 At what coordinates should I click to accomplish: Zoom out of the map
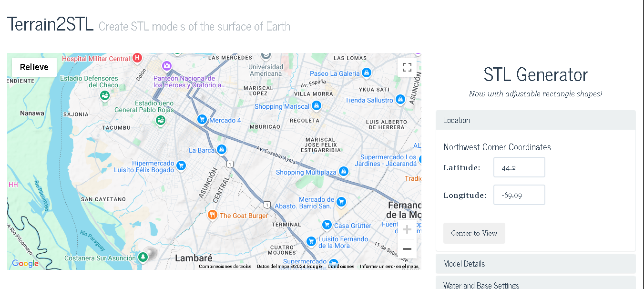(407, 249)
